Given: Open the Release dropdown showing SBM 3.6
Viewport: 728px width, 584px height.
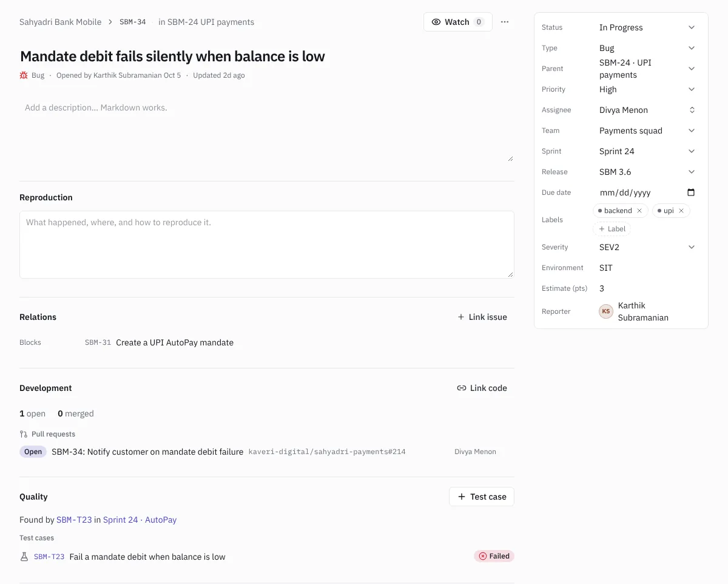Looking at the screenshot, I should 647,172.
